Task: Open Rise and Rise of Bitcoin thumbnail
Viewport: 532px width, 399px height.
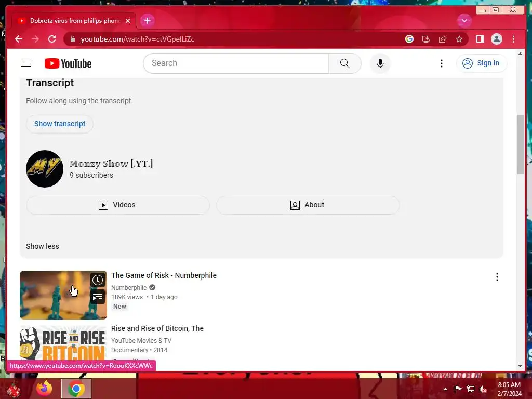Action: [63, 343]
